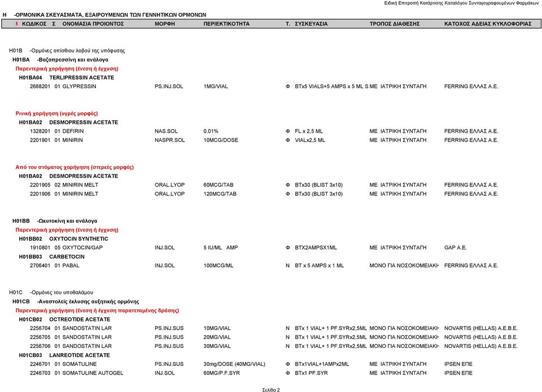542x392 pixels.
Task: Click packaging 'BT x 5 AMPS x 1 ML'
Action: (320, 265)
